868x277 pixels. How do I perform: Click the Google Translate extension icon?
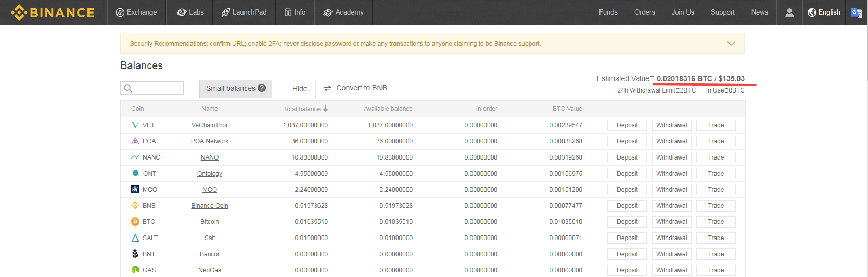tap(857, 12)
